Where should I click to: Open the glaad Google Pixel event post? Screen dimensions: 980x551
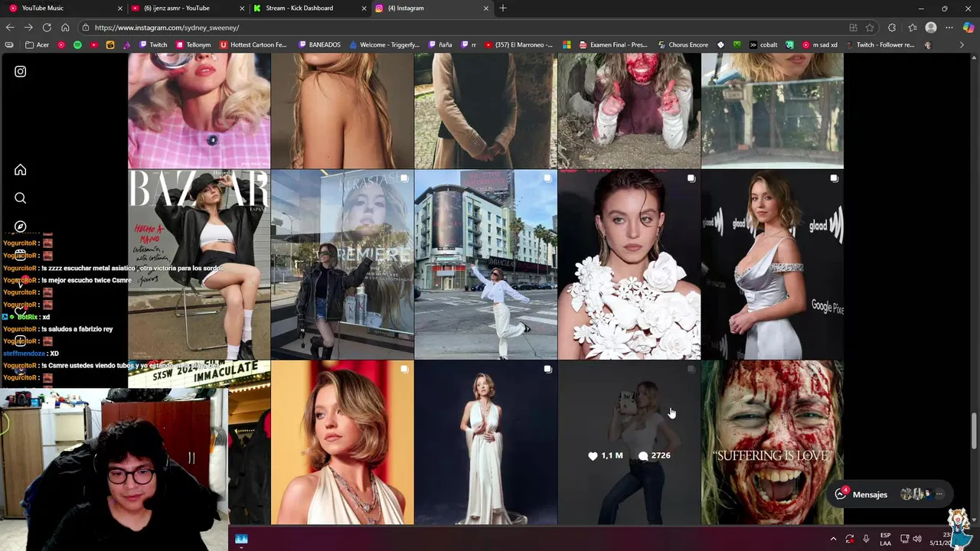[773, 265]
